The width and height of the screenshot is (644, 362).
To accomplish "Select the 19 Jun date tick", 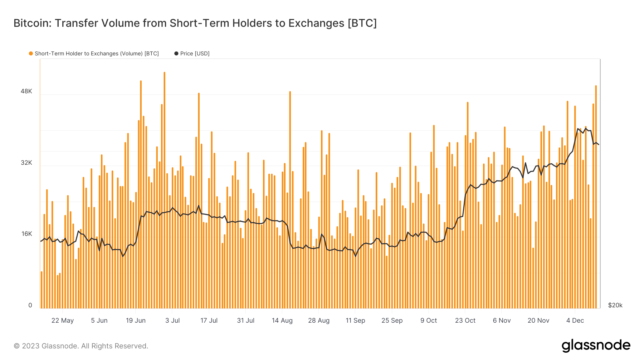I will pyautogui.click(x=136, y=321).
